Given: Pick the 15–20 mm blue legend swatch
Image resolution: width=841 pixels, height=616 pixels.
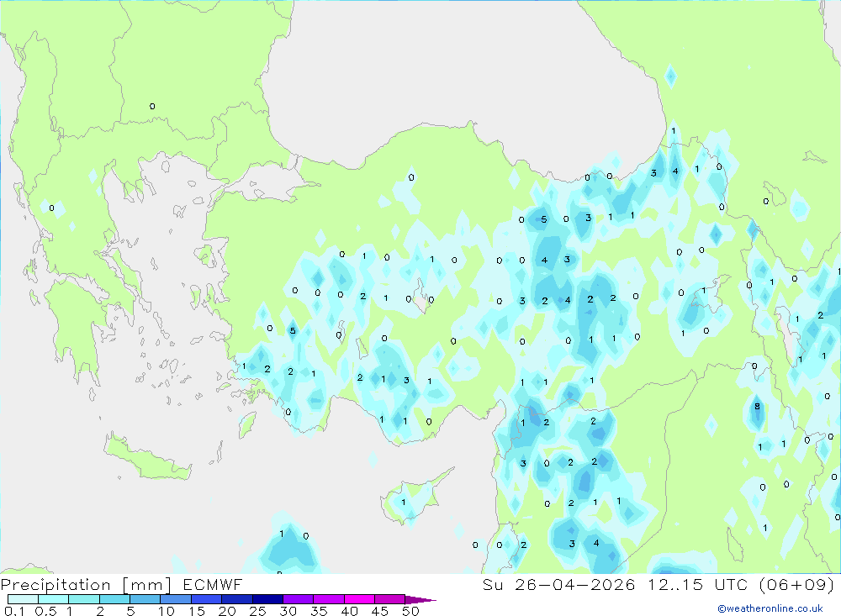Looking at the screenshot, I should (207, 599).
